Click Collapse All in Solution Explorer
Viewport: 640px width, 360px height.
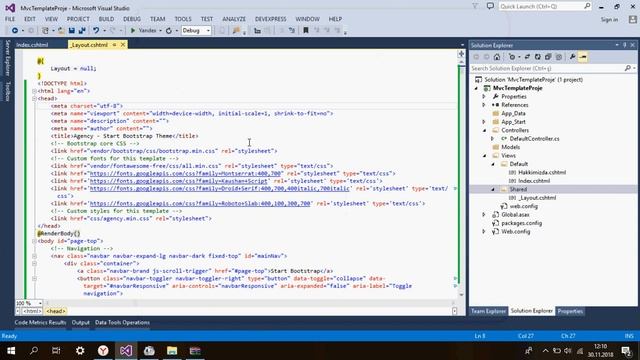[x=548, y=57]
